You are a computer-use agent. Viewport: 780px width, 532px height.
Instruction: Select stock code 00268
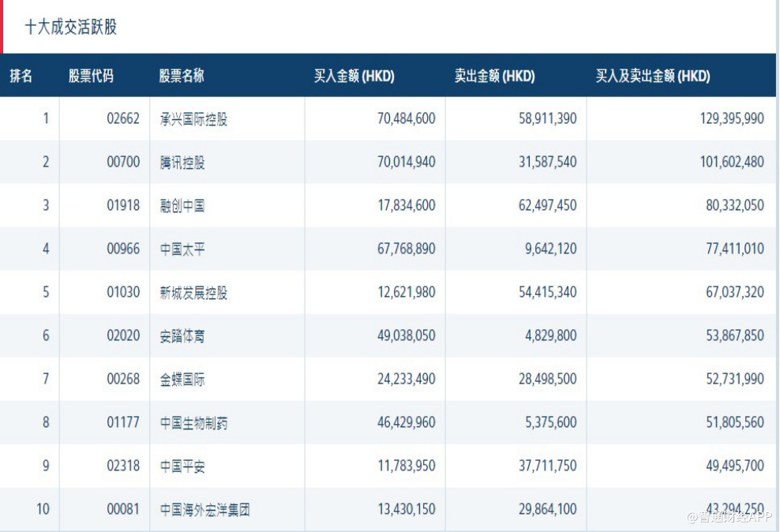[123, 379]
